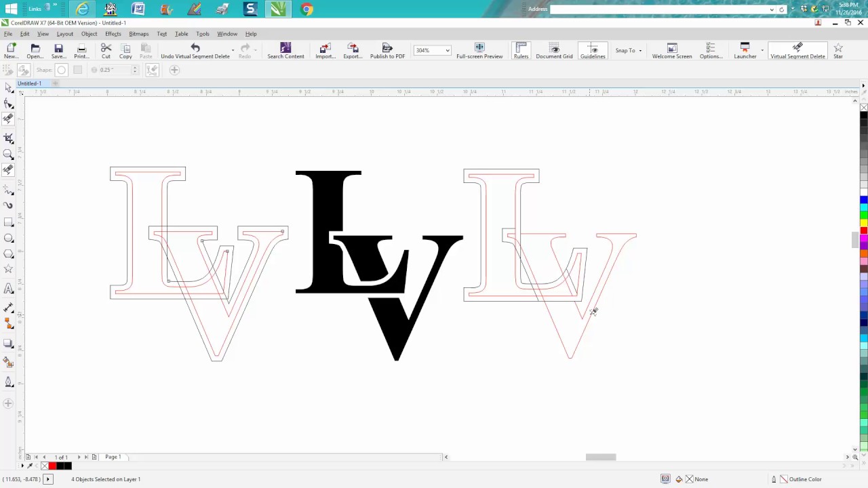
Task: Open the Layout menu
Action: (x=65, y=34)
